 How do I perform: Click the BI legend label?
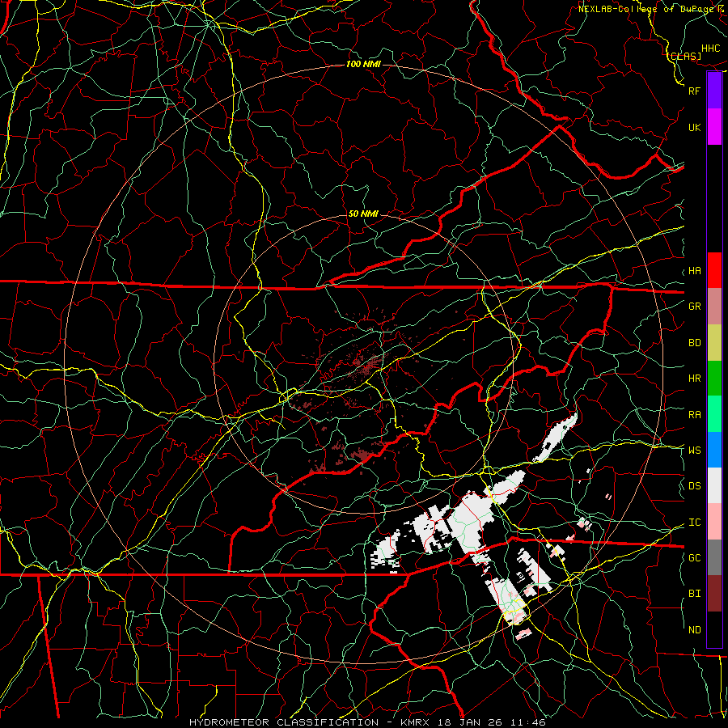694,594
